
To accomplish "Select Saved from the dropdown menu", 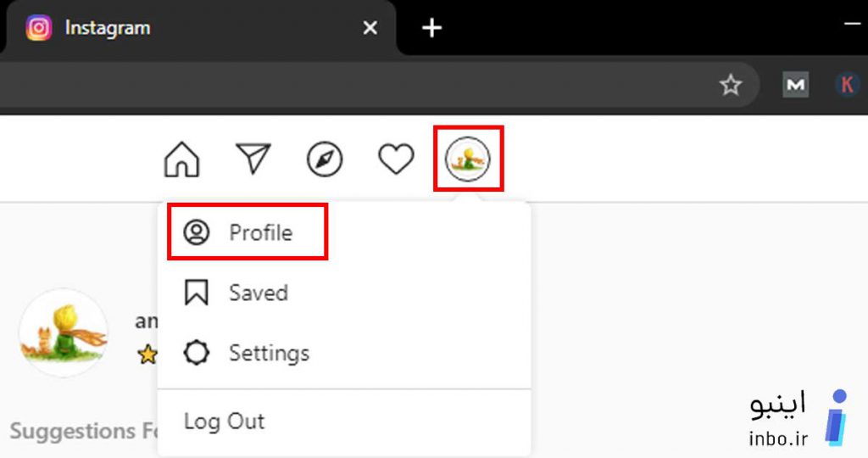I will 344,293.
